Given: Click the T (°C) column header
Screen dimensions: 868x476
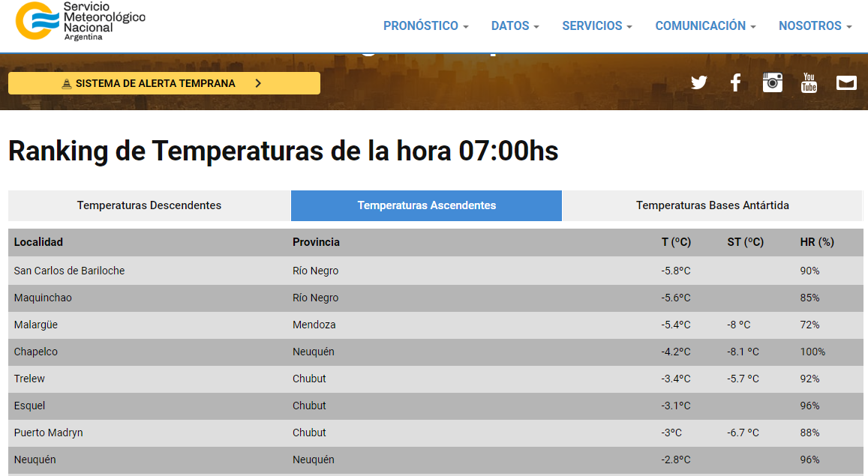Looking at the screenshot, I should [676, 242].
